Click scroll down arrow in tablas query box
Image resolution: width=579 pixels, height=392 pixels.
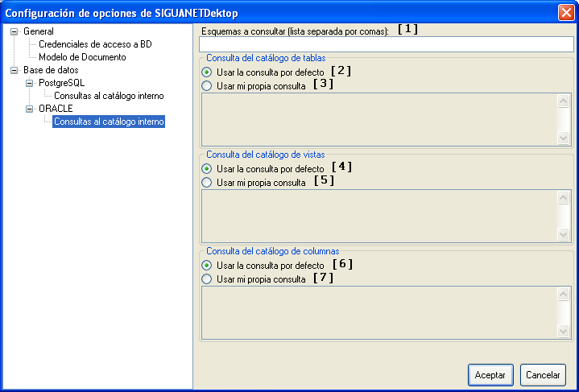[563, 138]
